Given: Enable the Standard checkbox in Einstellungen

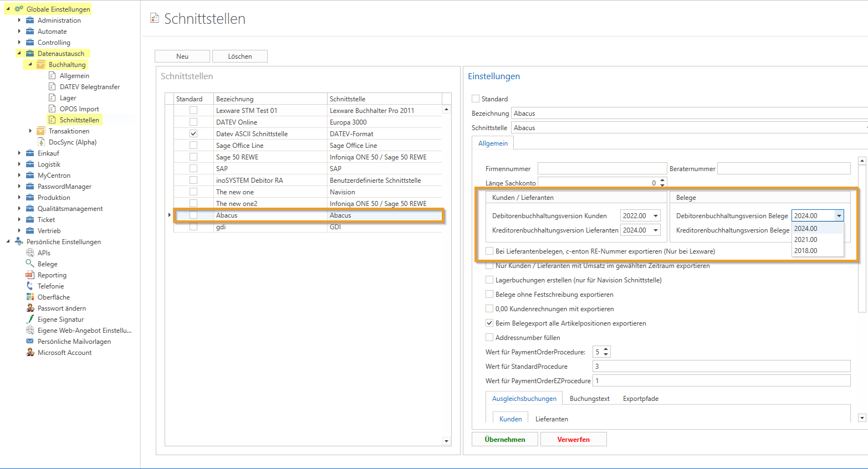Looking at the screenshot, I should (476, 99).
